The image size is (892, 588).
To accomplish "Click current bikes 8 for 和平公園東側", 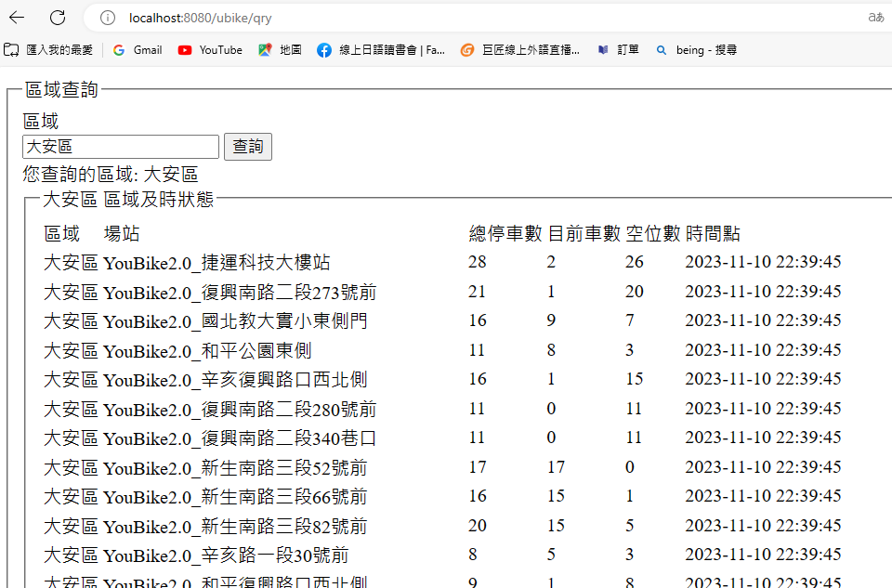I will (551, 349).
